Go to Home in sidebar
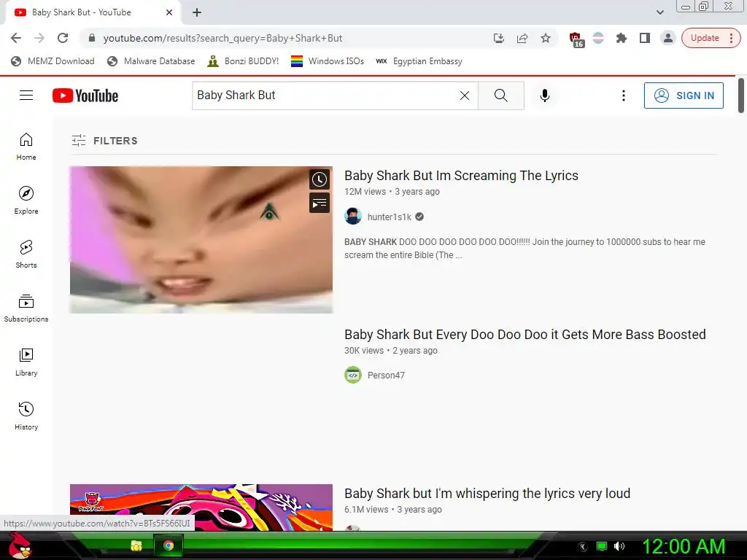This screenshot has width=747, height=560. pyautogui.click(x=26, y=146)
